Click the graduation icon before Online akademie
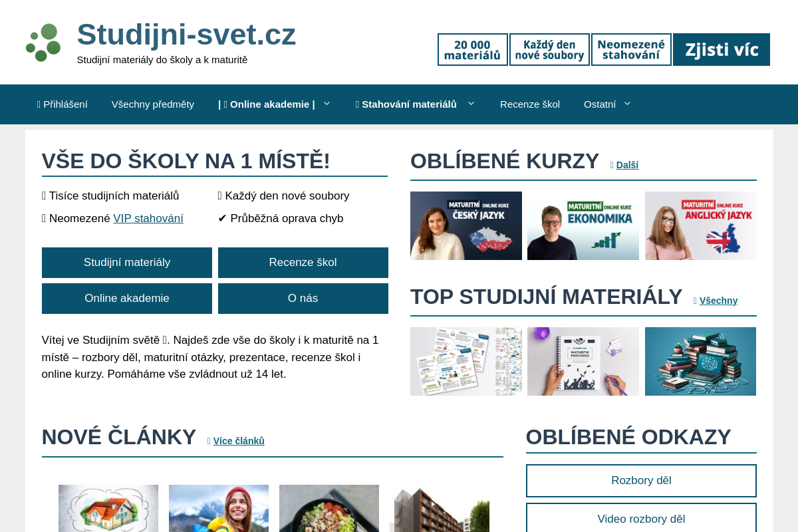The height and width of the screenshot is (532, 798). click(x=225, y=104)
